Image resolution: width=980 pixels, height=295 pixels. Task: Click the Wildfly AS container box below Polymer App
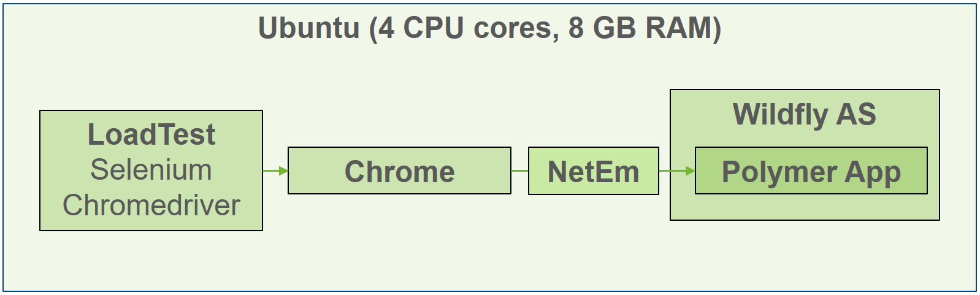805,207
